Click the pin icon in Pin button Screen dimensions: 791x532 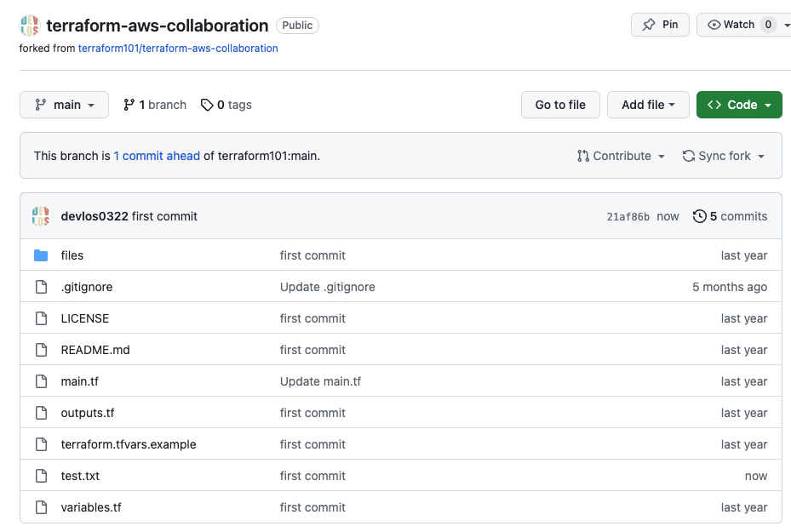click(x=649, y=25)
